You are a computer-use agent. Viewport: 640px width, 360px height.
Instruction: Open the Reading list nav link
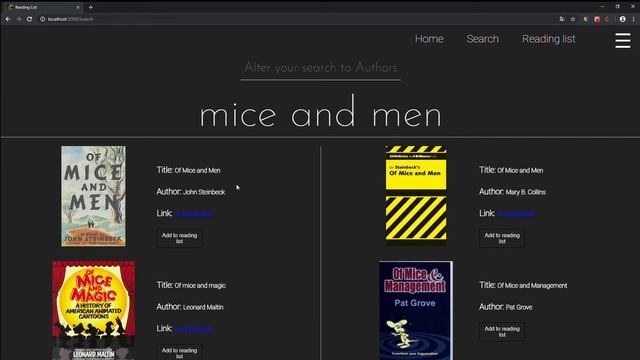coord(549,39)
